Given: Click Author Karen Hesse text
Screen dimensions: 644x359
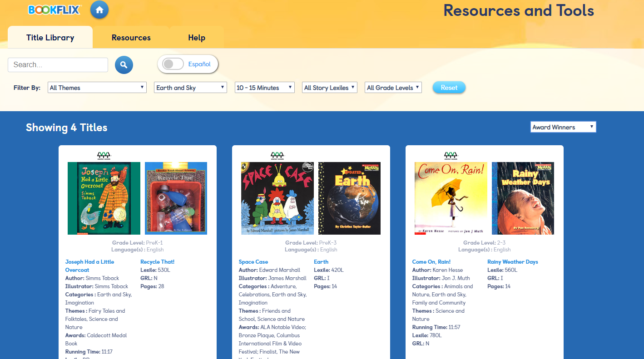Looking at the screenshot, I should (x=437, y=270).
